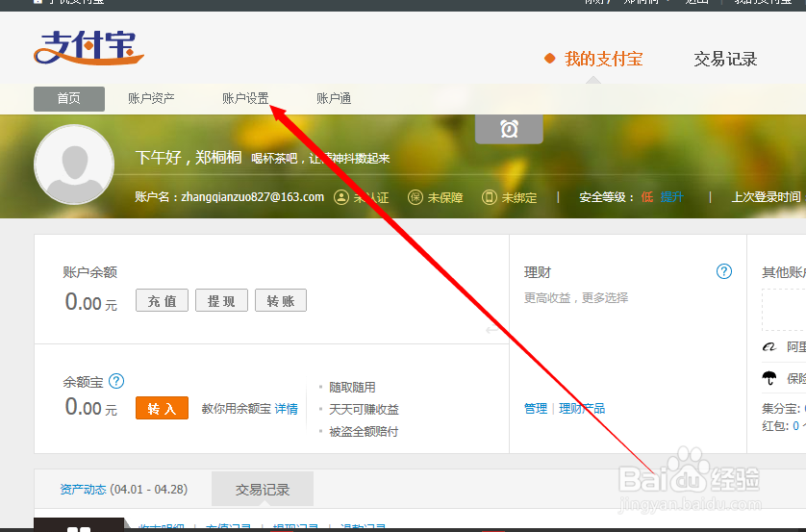The height and width of the screenshot is (532, 806).
Task: Click the 管理 link under 理财
Action: click(536, 409)
